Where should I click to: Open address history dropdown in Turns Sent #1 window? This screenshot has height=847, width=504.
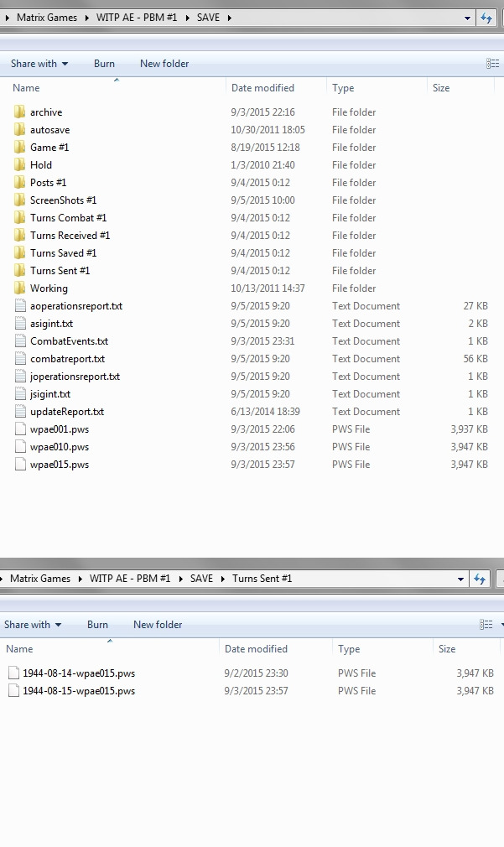click(x=460, y=579)
